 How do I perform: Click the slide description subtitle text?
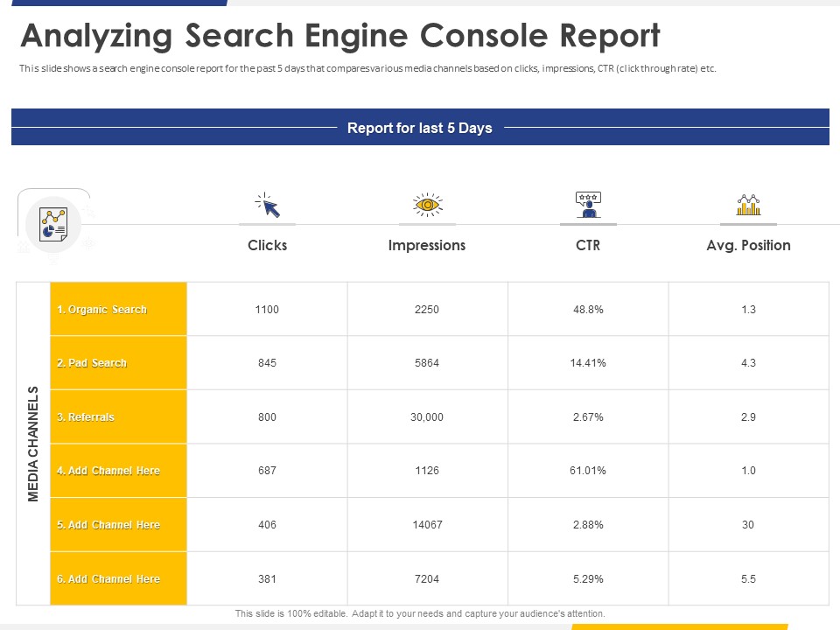point(367,68)
